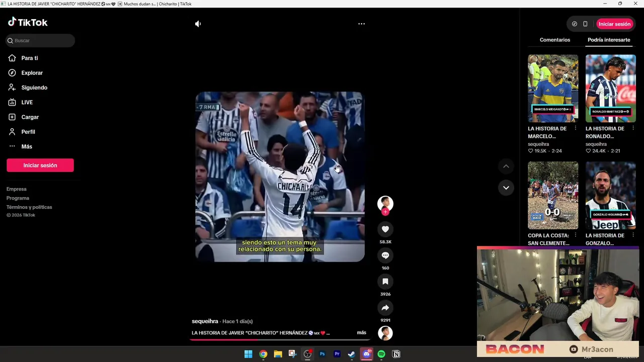Click the TikTok coin icon in the top bar
The width and height of the screenshot is (644, 362).
point(575,24)
